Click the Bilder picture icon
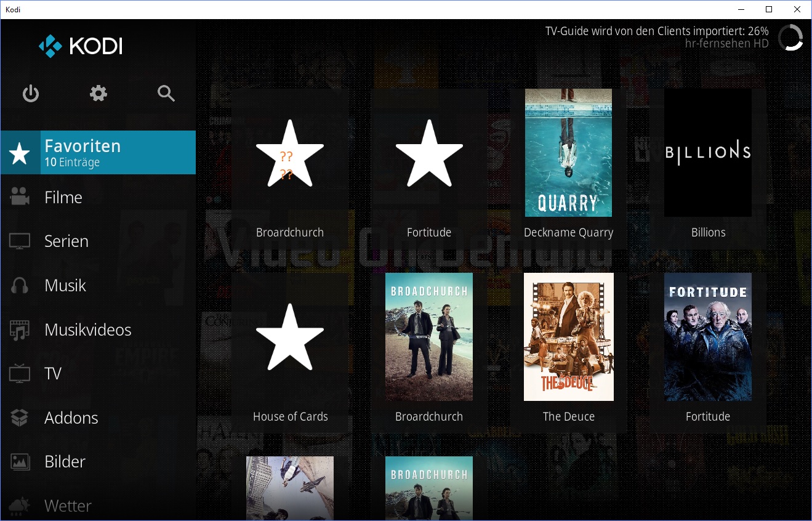The image size is (812, 521). pyautogui.click(x=20, y=461)
